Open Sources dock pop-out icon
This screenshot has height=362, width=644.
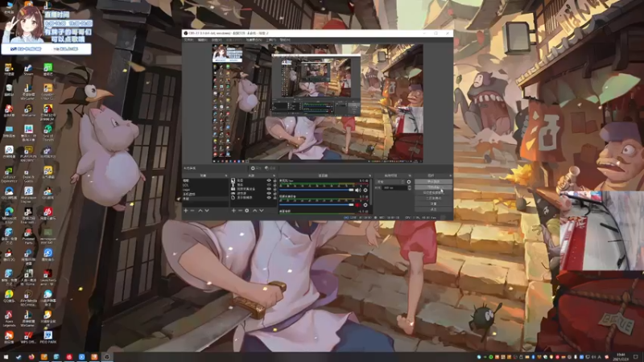coord(274,175)
